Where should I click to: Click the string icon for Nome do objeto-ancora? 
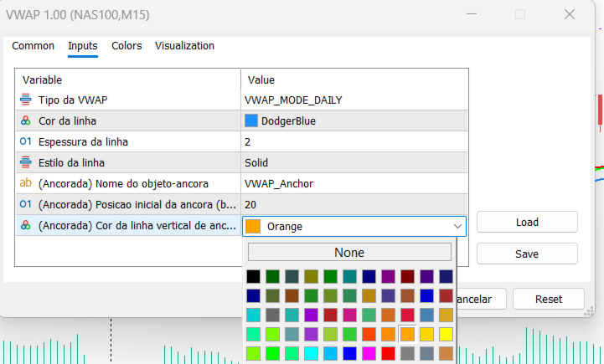coord(25,183)
